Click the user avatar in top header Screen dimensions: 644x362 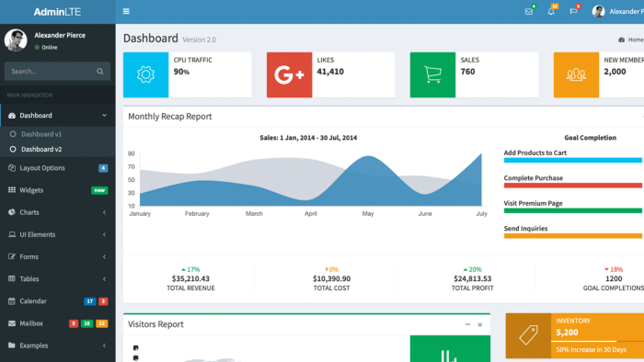tap(598, 11)
